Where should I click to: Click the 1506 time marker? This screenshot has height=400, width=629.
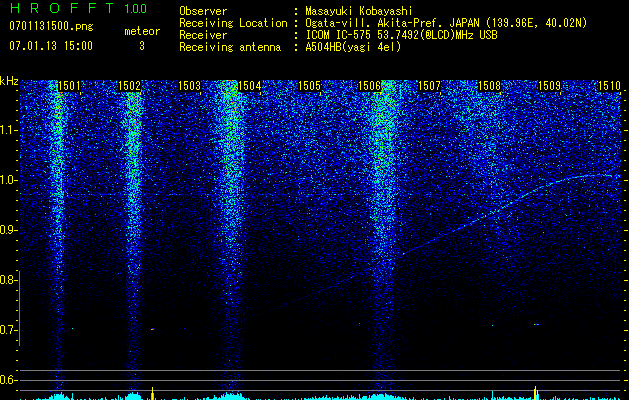pyautogui.click(x=369, y=86)
